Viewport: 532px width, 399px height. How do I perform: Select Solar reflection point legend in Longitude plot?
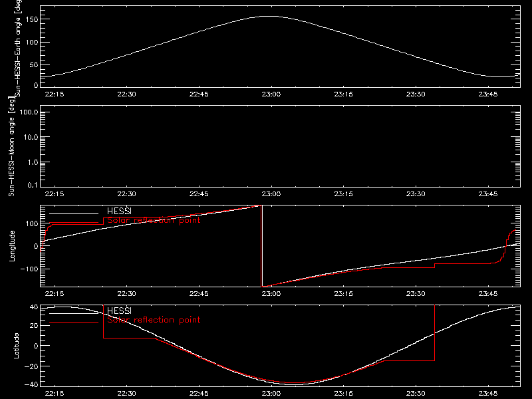154,220
